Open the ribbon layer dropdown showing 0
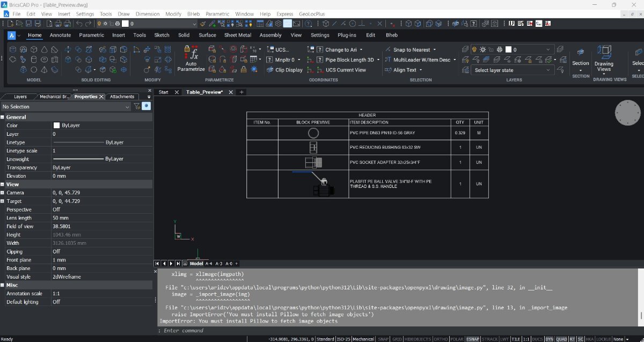Viewport: 644px width, 342px height. pos(513,49)
